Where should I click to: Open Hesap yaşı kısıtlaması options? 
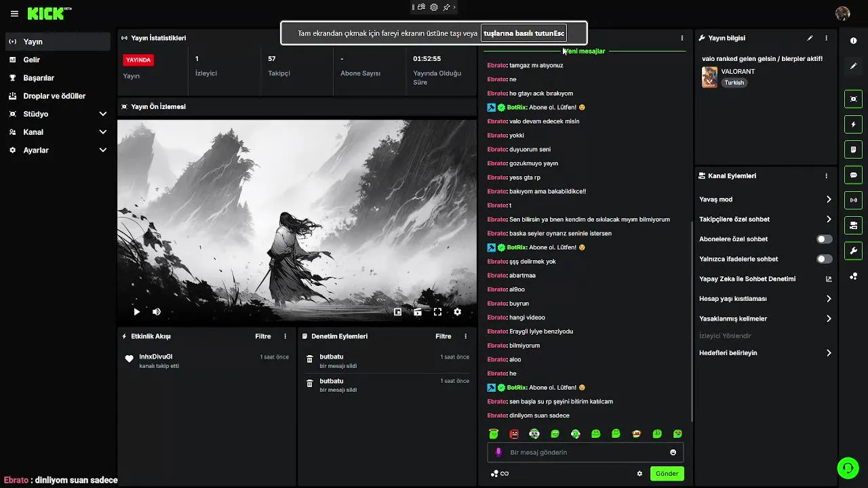766,299
